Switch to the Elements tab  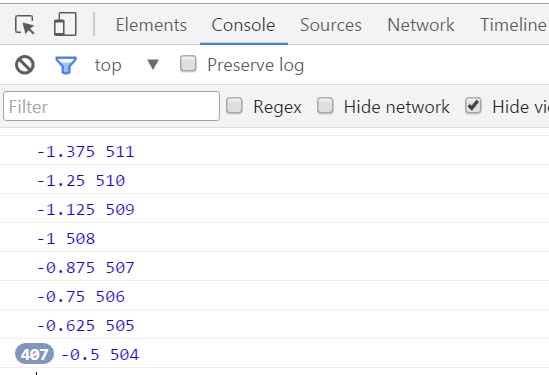pyautogui.click(x=151, y=25)
